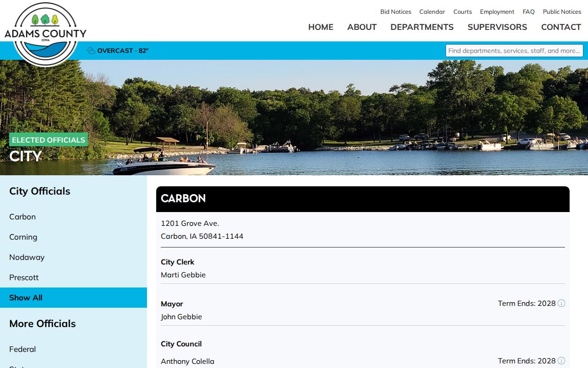Select Nodaway in City Officials sidebar
The width and height of the screenshot is (588, 368).
(x=73, y=257)
